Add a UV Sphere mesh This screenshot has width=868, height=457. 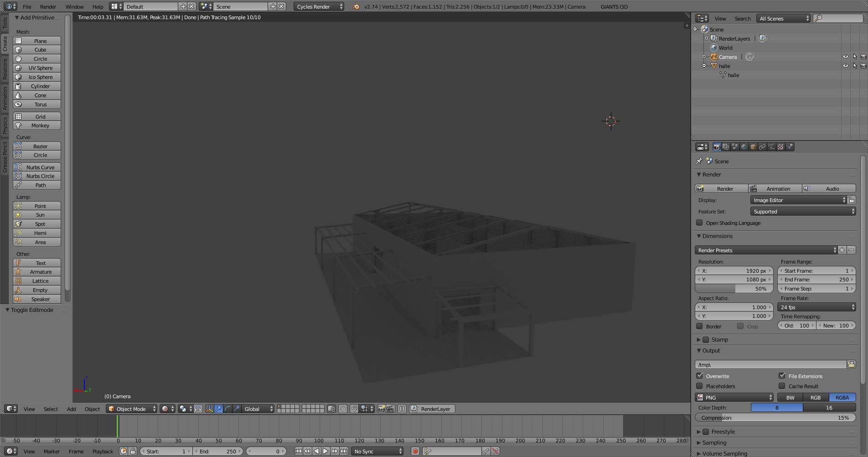37,68
